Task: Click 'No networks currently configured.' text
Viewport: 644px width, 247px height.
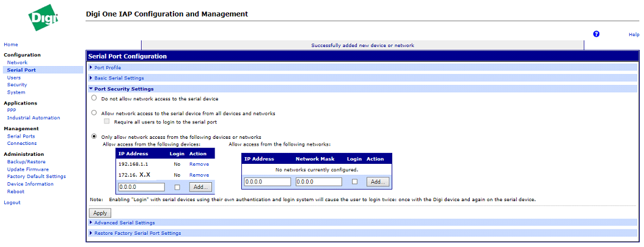Action: click(x=317, y=170)
